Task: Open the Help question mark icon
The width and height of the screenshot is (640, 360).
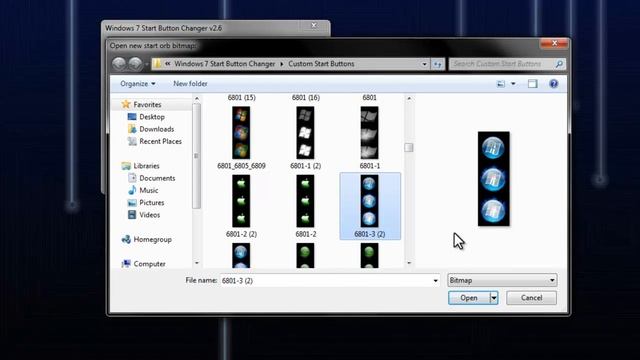Action: coord(553,84)
